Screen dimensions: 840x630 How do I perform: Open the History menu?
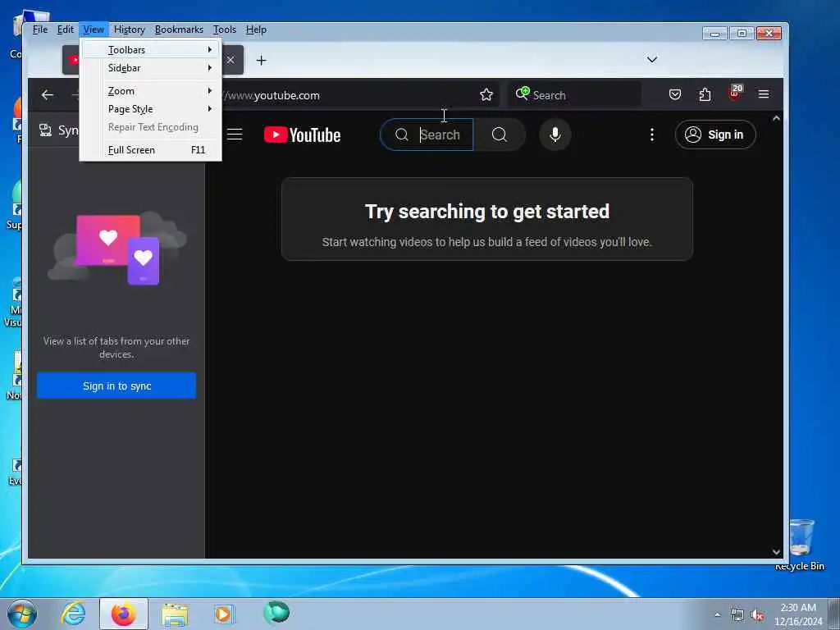pos(129,30)
